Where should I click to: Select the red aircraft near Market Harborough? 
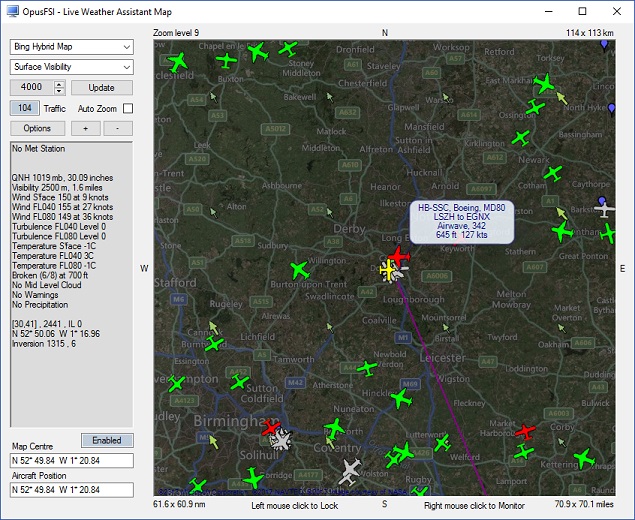pyautogui.click(x=525, y=432)
